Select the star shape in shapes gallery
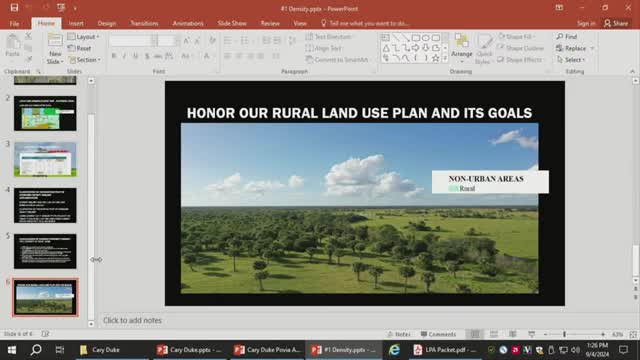This screenshot has height=360, width=640. click(x=436, y=58)
